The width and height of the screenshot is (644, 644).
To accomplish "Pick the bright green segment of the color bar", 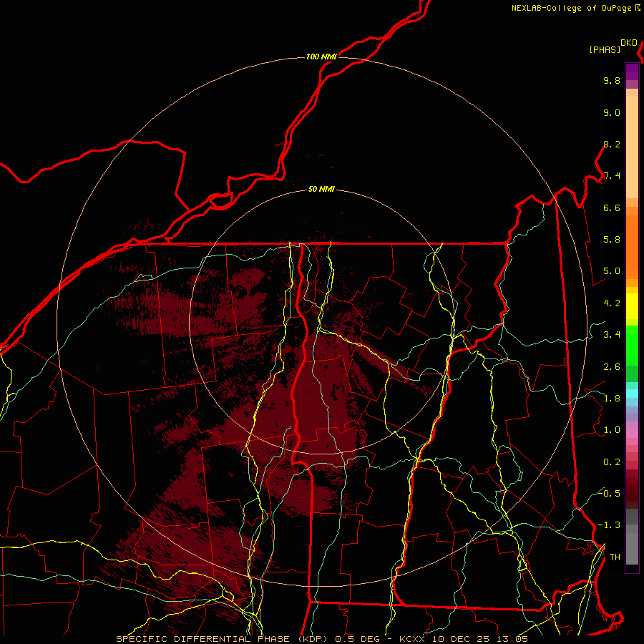I will click(x=632, y=346).
